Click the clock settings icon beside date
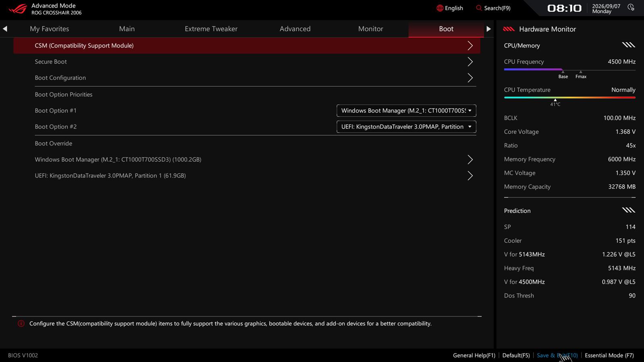 pyautogui.click(x=631, y=8)
